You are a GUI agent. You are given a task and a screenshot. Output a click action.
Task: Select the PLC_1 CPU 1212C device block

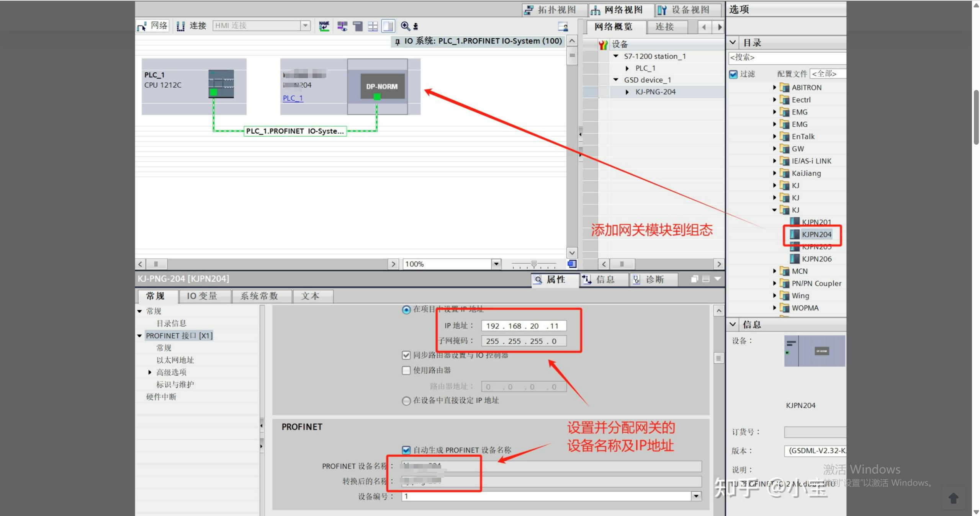(x=194, y=87)
